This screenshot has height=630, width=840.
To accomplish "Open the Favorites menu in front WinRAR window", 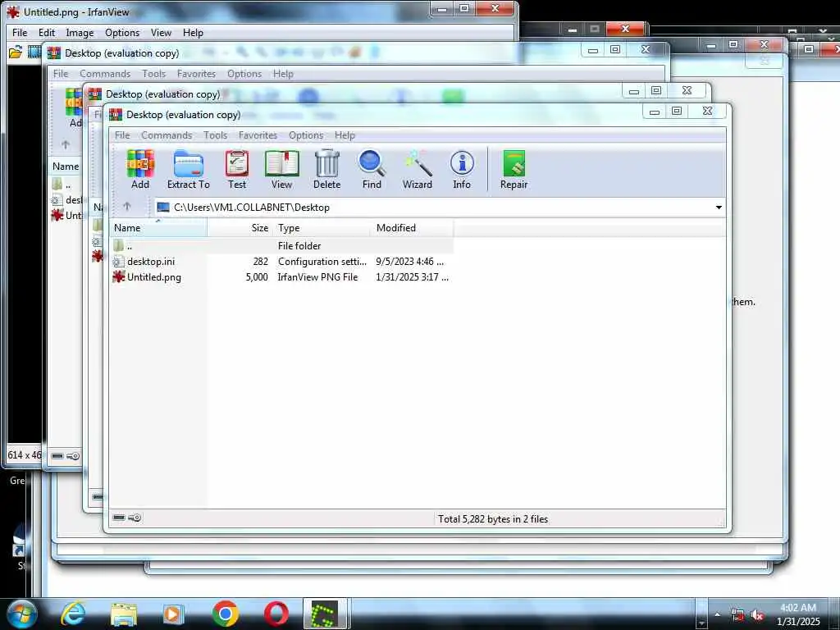I will (x=258, y=135).
